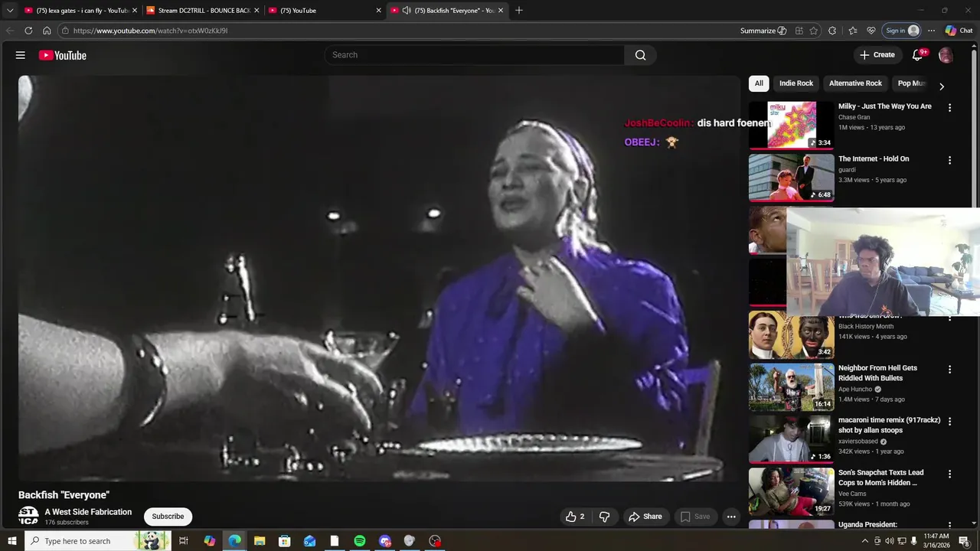Open A West Side Fabrication channel name
This screenshot has height=551, width=980.
tap(88, 512)
